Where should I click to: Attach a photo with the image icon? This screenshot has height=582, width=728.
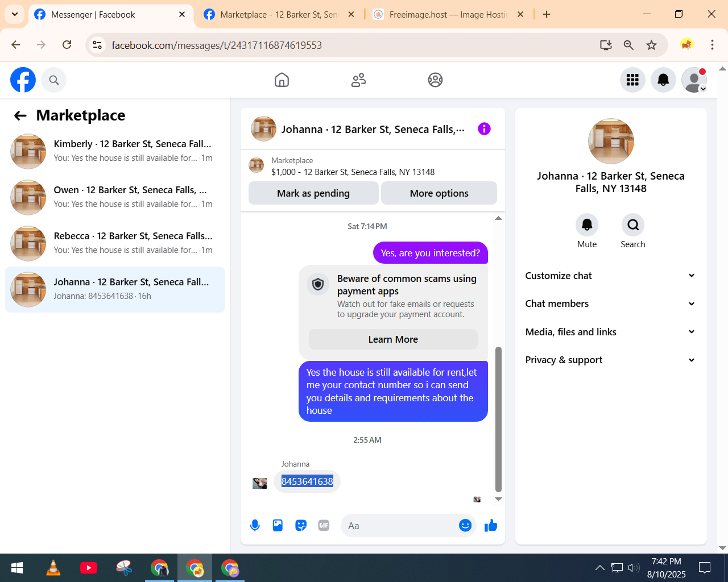pyautogui.click(x=278, y=526)
